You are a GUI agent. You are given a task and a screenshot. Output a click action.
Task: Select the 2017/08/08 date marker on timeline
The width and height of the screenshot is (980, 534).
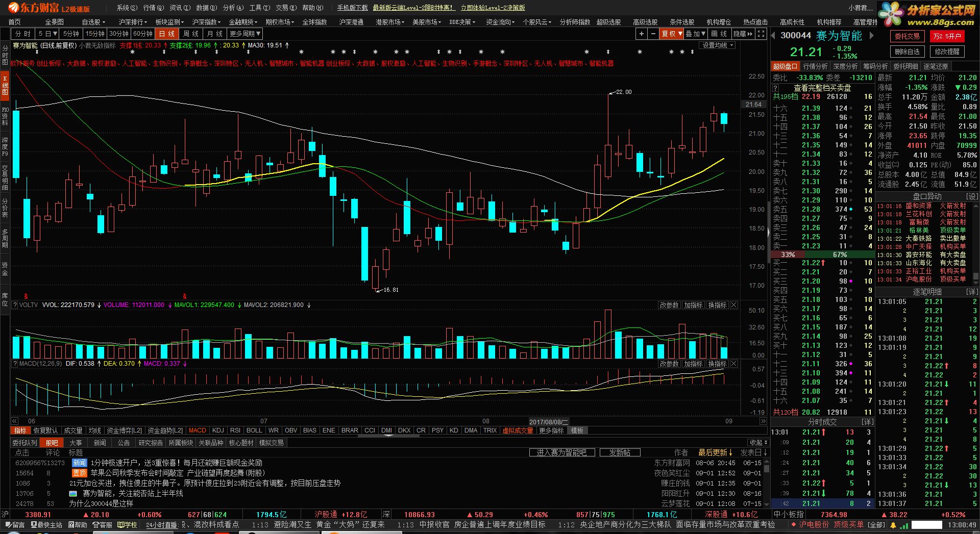548,422
